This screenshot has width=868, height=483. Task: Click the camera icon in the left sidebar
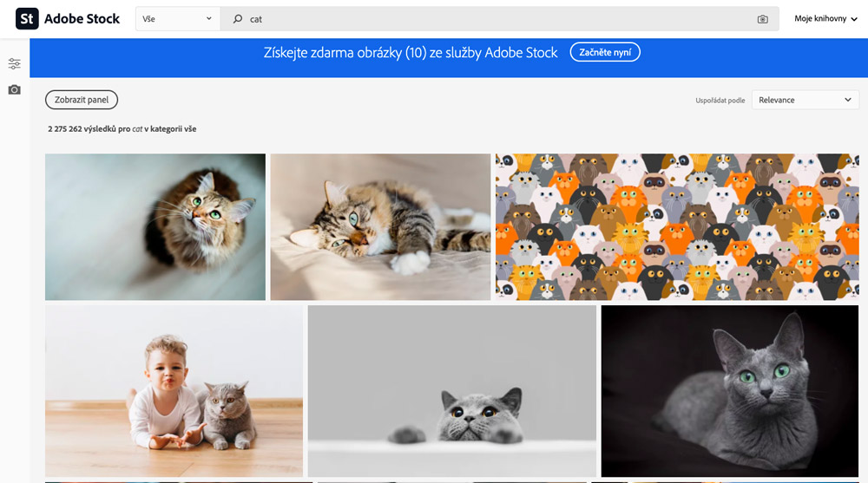tap(15, 89)
